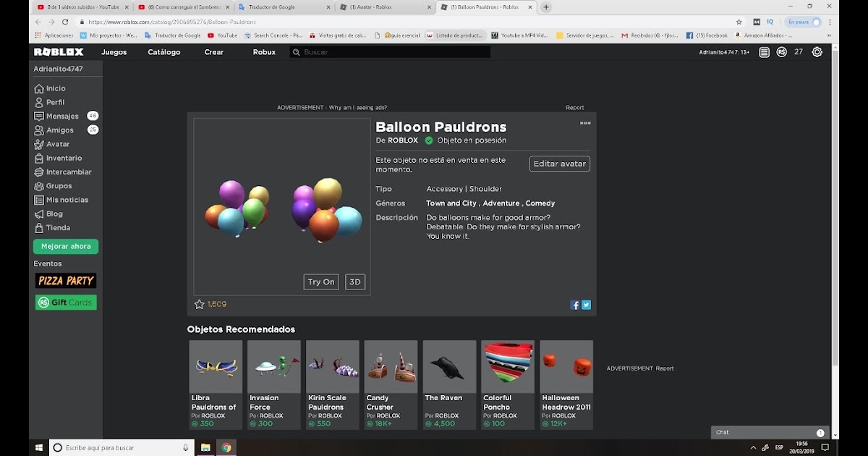Open the settings gear in Roblox header

click(x=817, y=52)
